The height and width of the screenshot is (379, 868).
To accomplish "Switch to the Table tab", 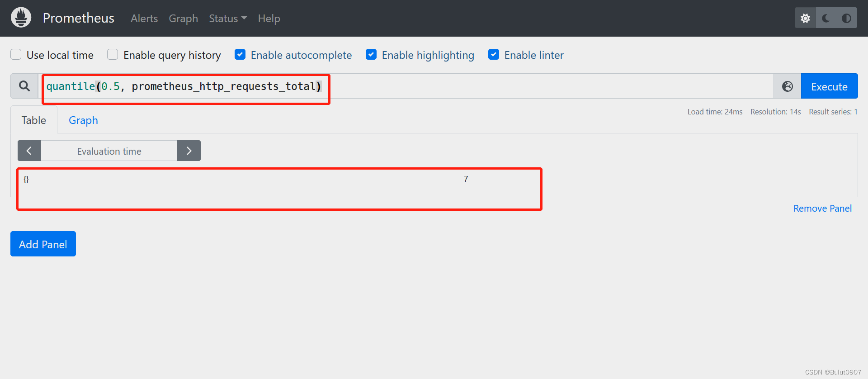I will tap(34, 120).
